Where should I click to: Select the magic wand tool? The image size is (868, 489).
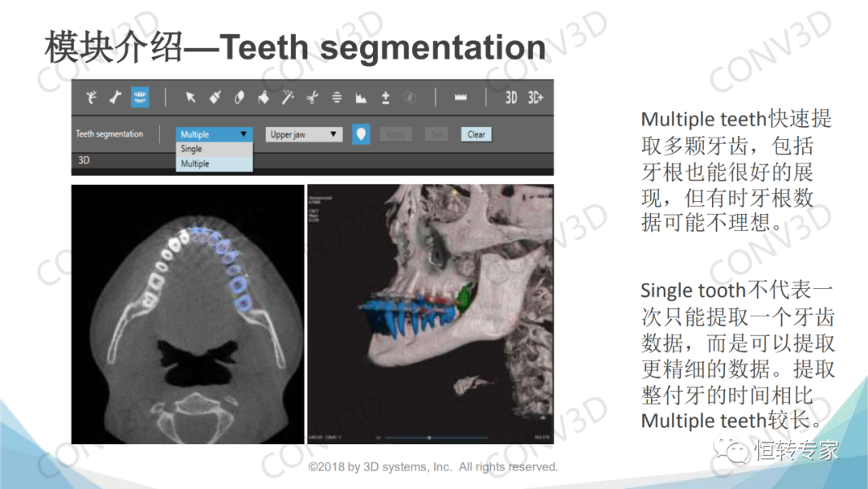pos(288,97)
